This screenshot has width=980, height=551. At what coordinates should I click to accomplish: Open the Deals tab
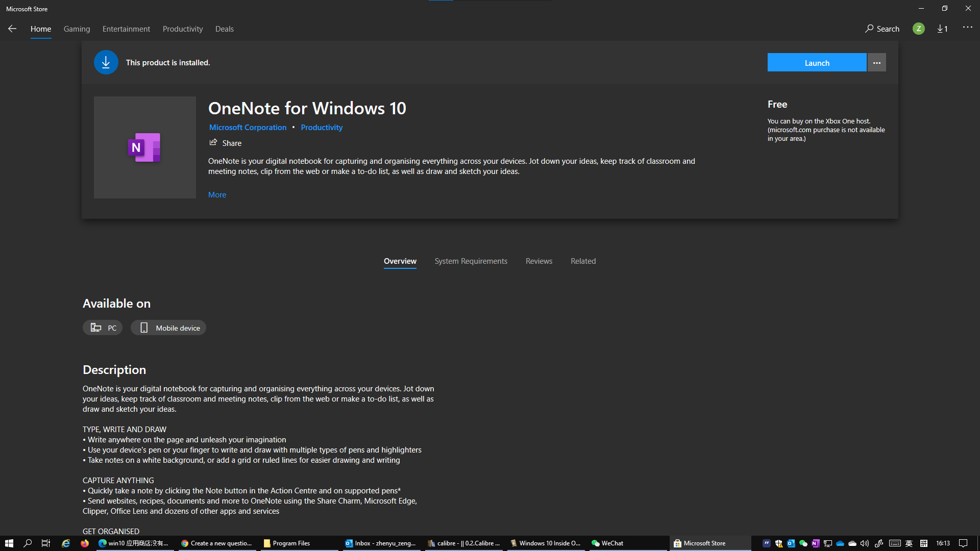(225, 29)
